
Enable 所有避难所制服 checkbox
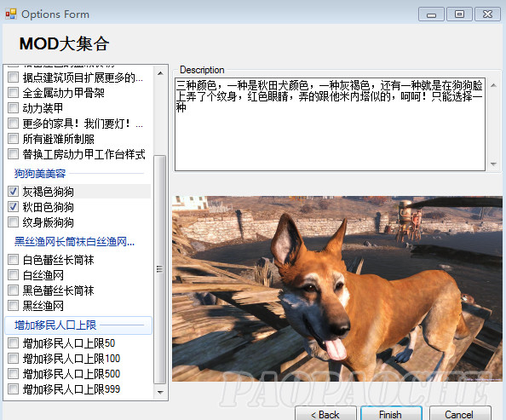coord(14,139)
